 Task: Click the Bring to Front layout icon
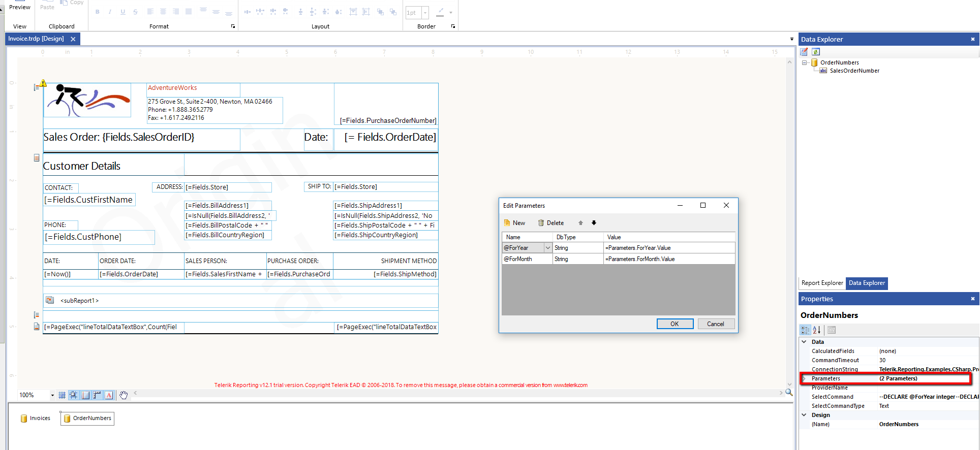380,12
